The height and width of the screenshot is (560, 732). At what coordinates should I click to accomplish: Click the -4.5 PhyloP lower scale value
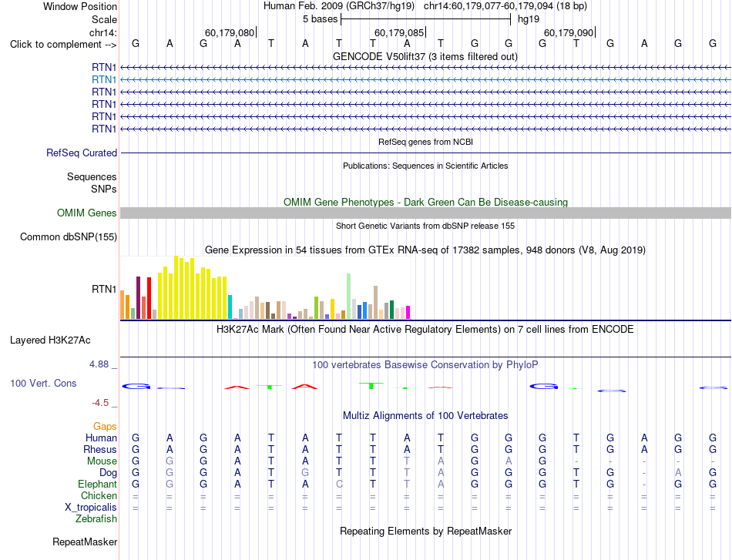[x=100, y=403]
